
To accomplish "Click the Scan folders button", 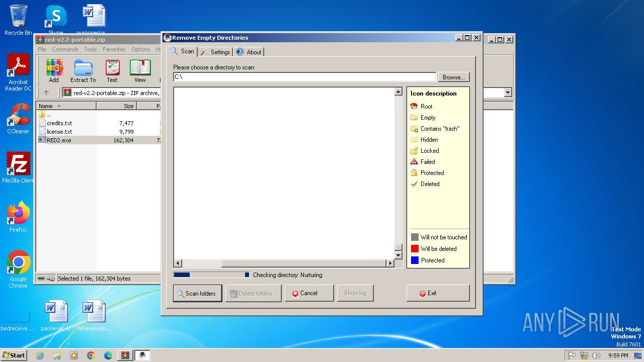I will pos(197,294).
